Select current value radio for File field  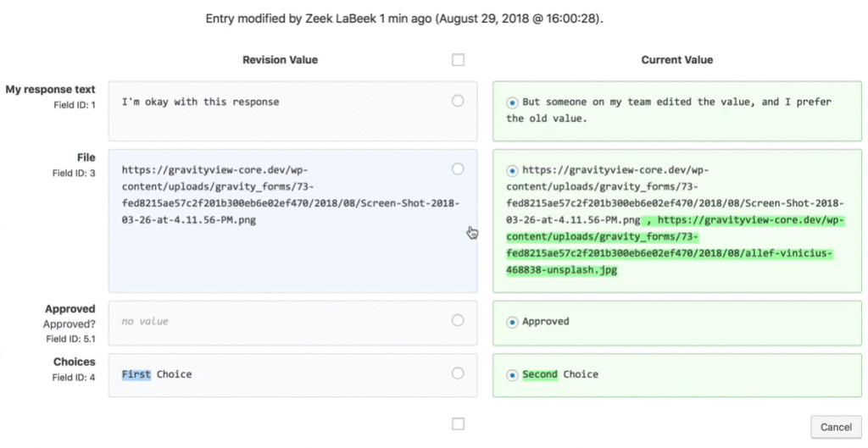tap(512, 170)
